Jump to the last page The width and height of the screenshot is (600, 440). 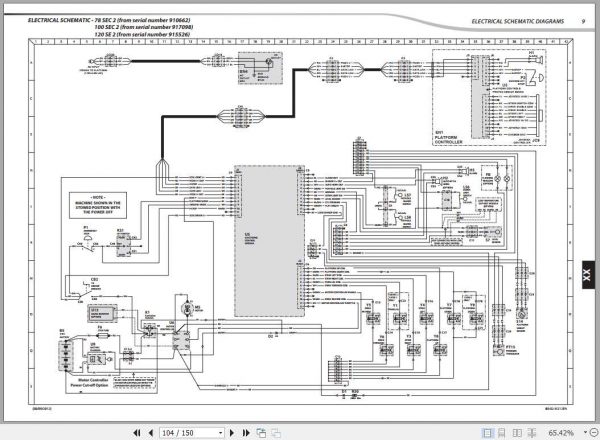246,433
